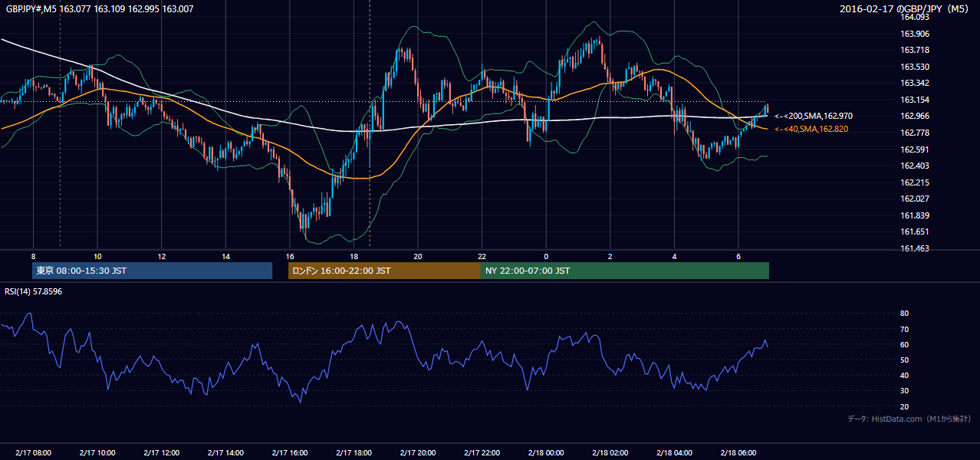
Task: Click price axis label 161.463
Action: coord(914,248)
